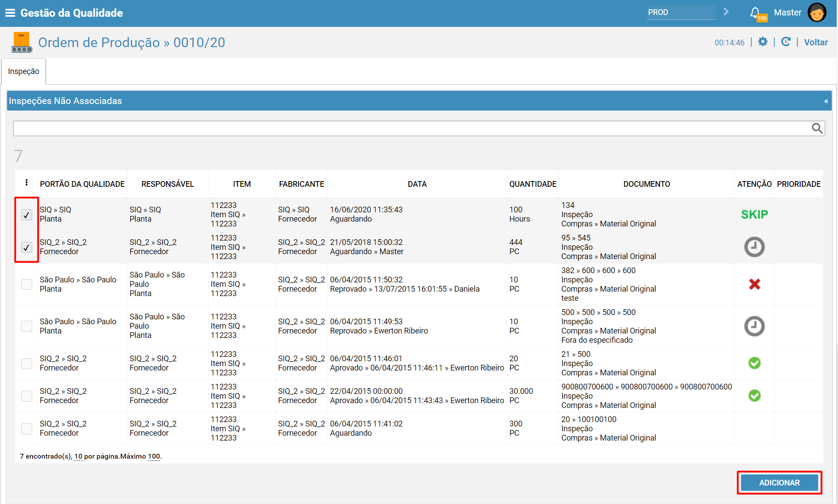The width and height of the screenshot is (838, 504).
Task: Click the Voltar link
Action: 816,42
